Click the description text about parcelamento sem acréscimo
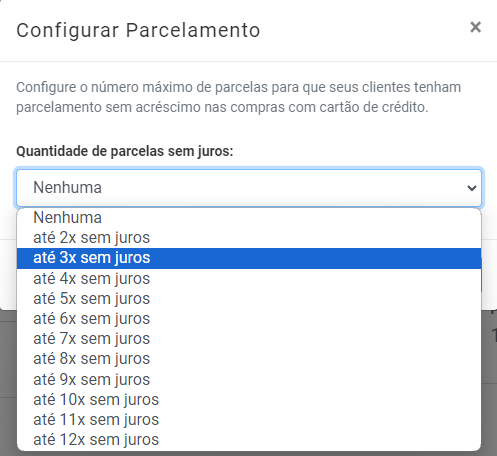 (238, 97)
